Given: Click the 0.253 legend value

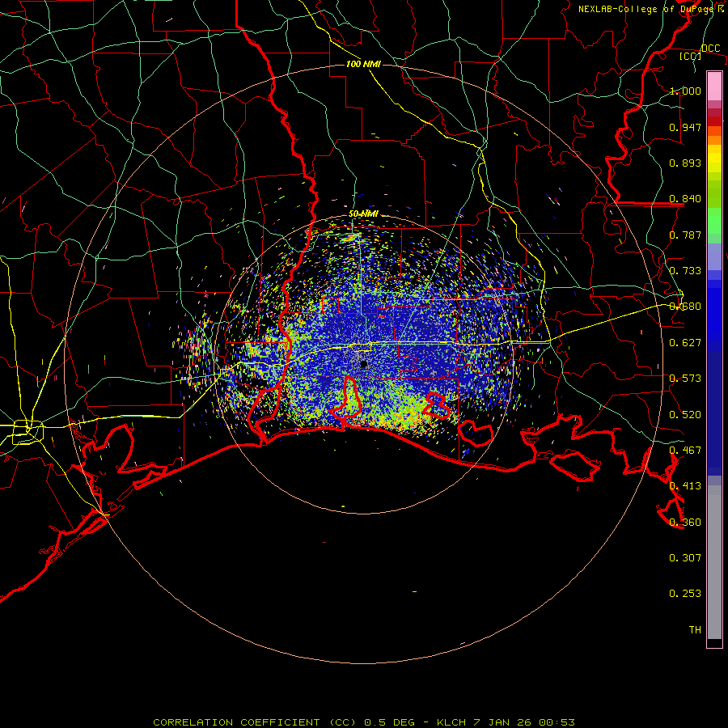Looking at the screenshot, I should coord(685,594).
